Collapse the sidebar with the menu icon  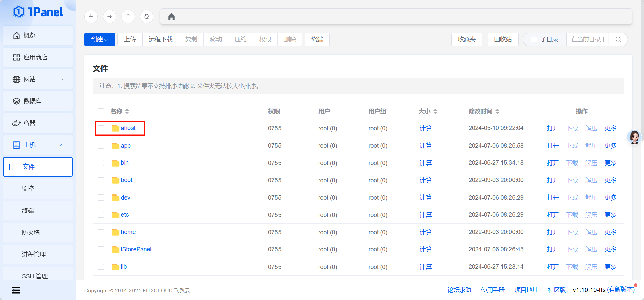click(x=16, y=290)
